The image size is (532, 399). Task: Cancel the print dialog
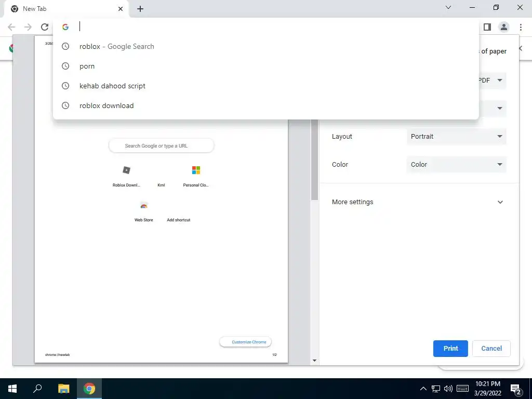(491, 349)
